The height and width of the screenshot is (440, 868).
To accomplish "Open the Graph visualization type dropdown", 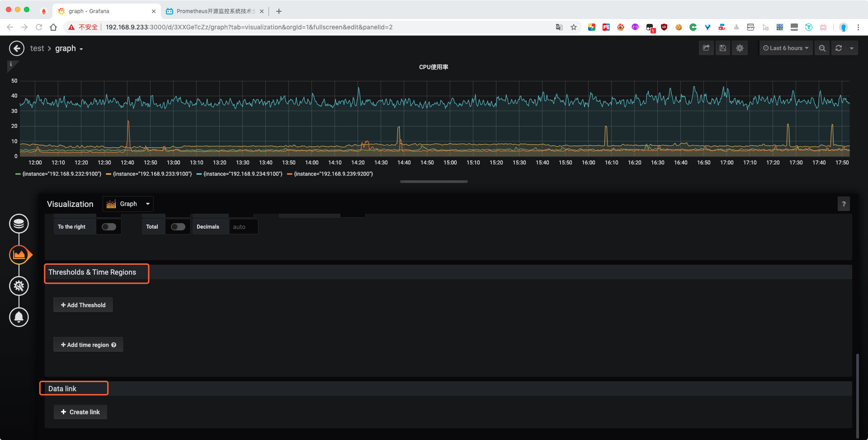I will (128, 204).
